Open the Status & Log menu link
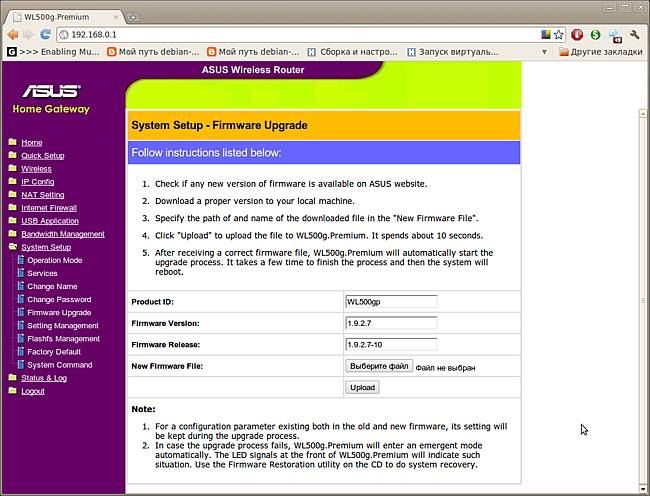Image resolution: width=650 pixels, height=496 pixels. pos(44,378)
